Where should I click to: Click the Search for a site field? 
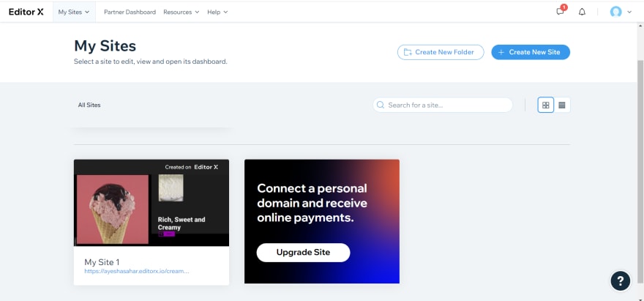[442, 105]
